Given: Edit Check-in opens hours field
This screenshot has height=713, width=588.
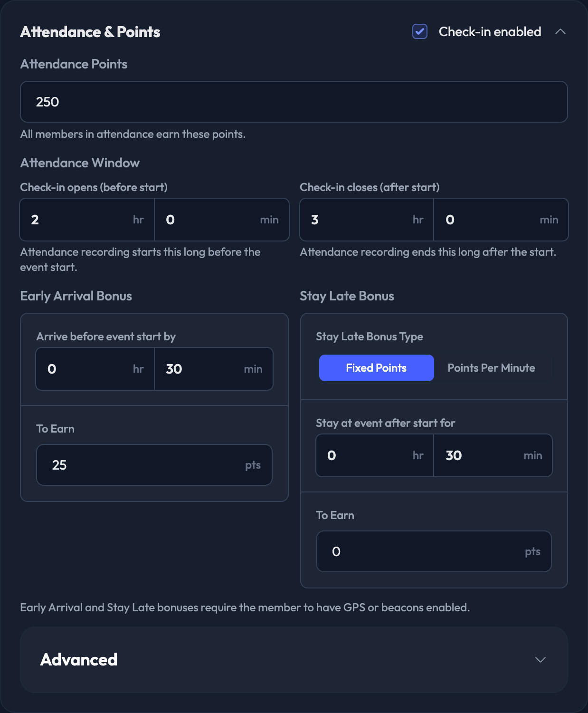Looking at the screenshot, I should point(87,220).
